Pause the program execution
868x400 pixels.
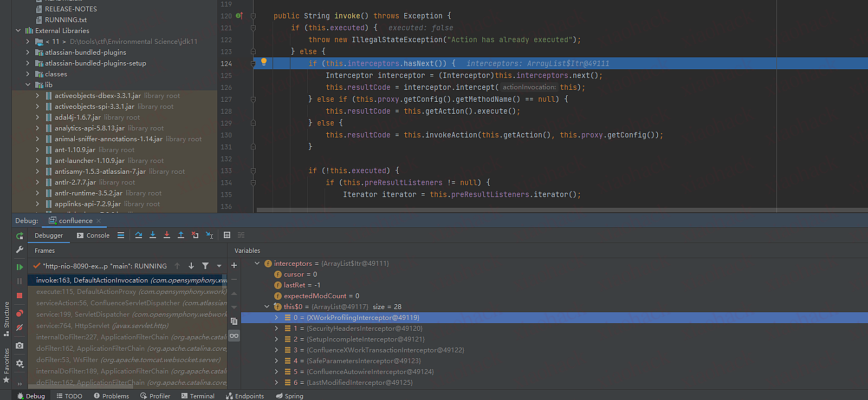(x=20, y=281)
